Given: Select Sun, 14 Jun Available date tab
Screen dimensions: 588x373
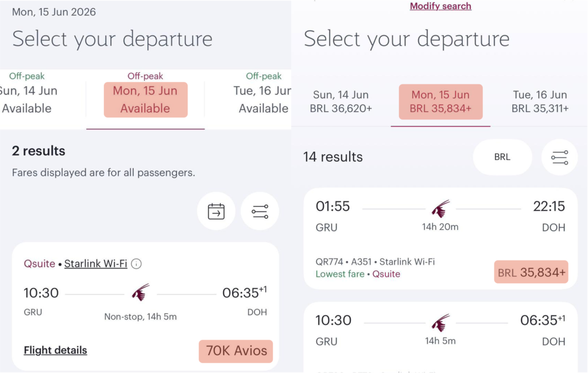Looking at the screenshot, I should point(28,99).
